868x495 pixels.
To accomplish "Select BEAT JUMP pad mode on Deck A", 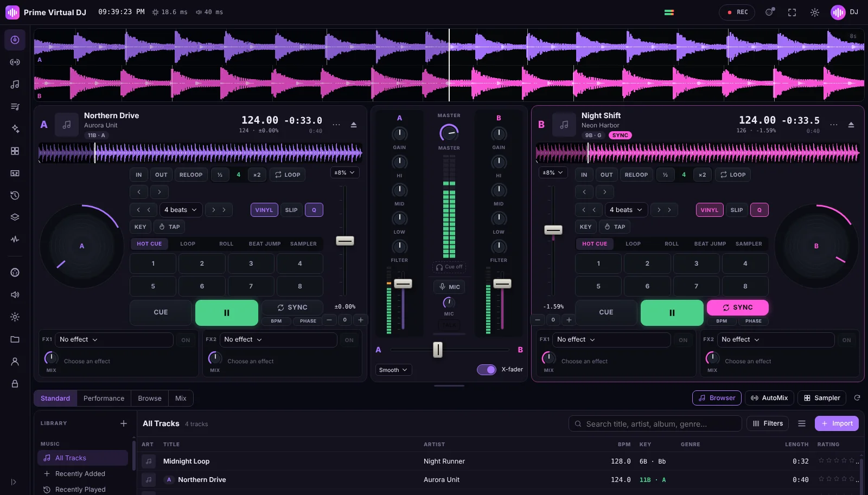I will click(265, 244).
